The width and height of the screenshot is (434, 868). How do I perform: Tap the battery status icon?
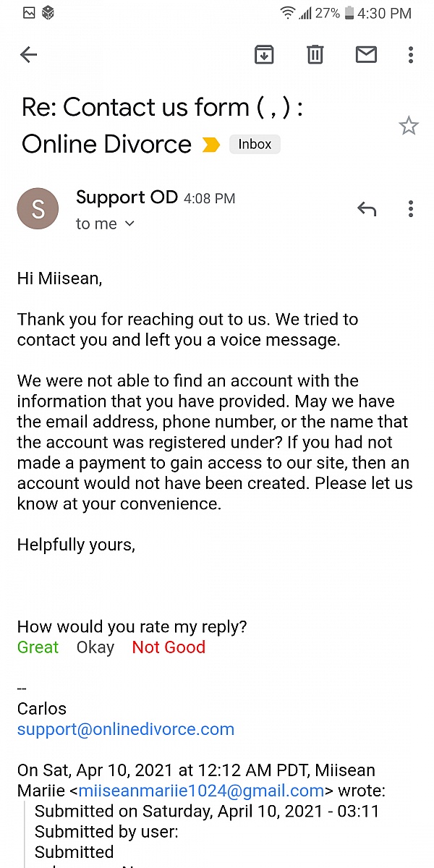(x=350, y=13)
